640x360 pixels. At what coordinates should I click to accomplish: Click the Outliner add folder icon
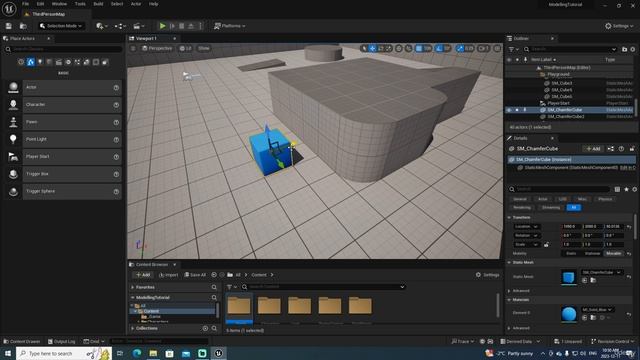(x=624, y=49)
